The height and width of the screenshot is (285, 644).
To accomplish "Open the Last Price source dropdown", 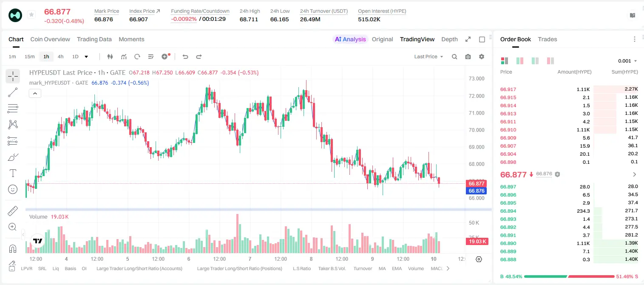I will coord(428,57).
